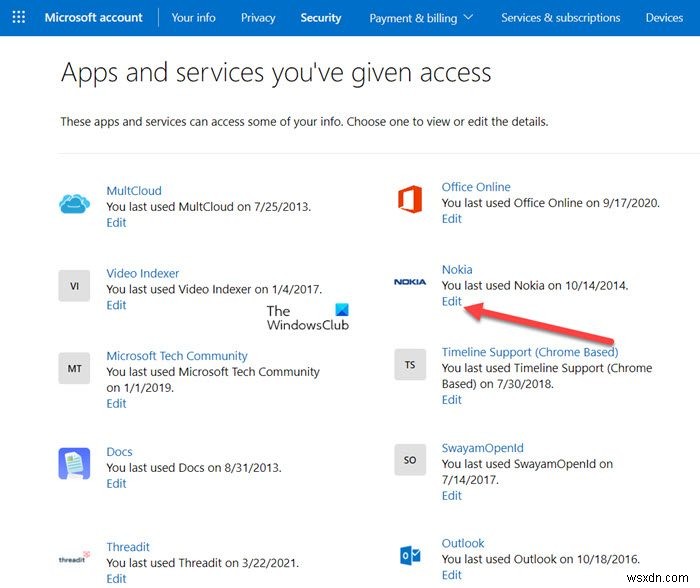The height and width of the screenshot is (588, 700).
Task: Click text 'You last used Threadit on 3/22/2021.'
Action: tap(202, 563)
